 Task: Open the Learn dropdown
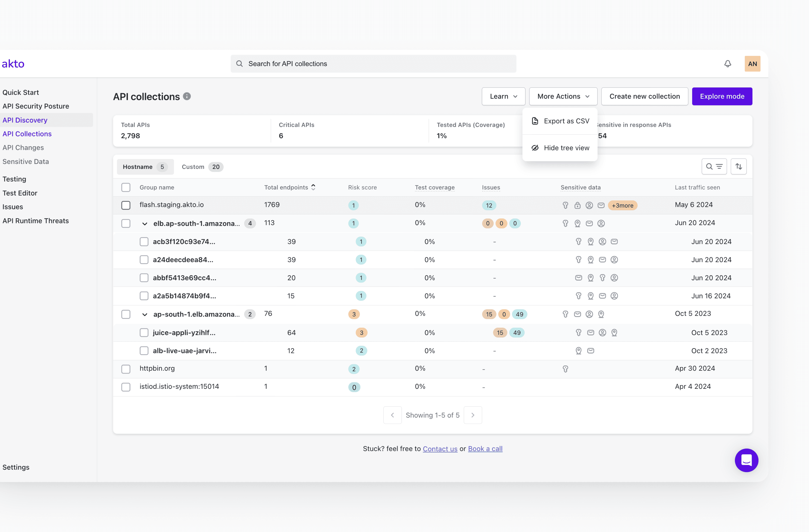click(503, 96)
